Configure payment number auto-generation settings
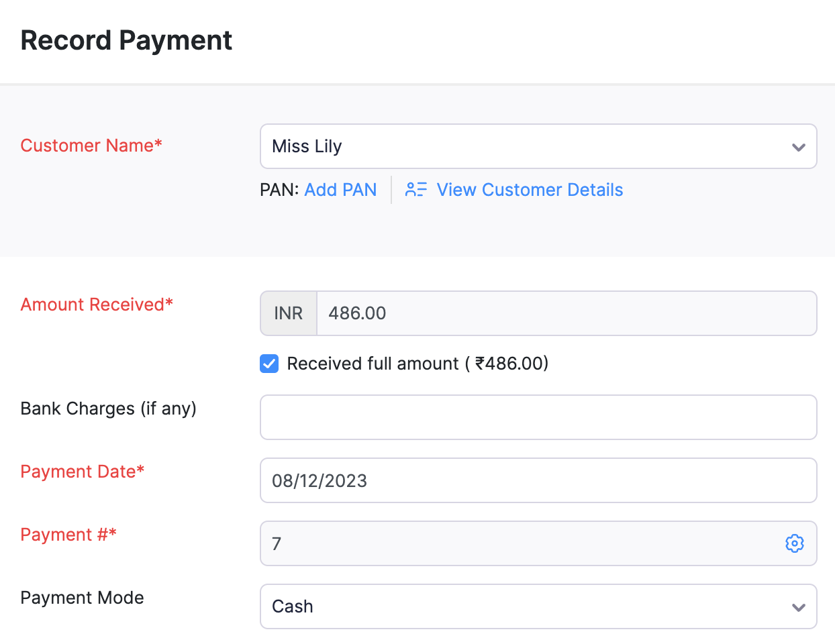The height and width of the screenshot is (644, 835). pyautogui.click(x=795, y=543)
